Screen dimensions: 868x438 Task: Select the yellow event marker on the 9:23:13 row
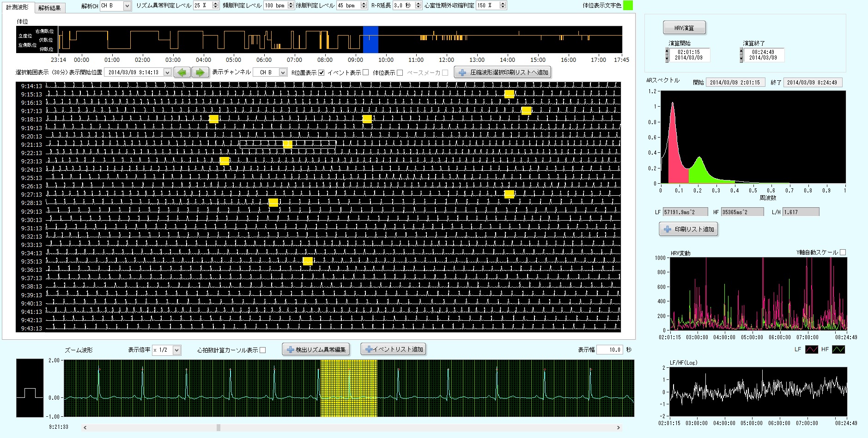224,161
